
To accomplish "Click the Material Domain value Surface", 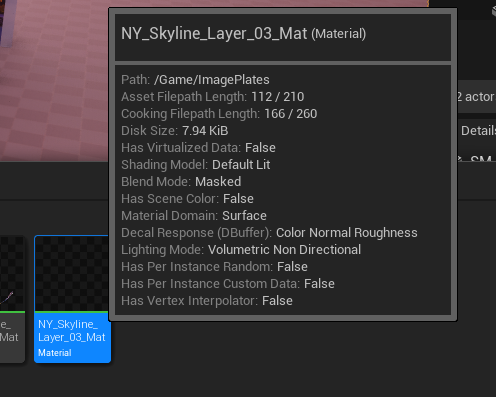I will pyautogui.click(x=244, y=216).
